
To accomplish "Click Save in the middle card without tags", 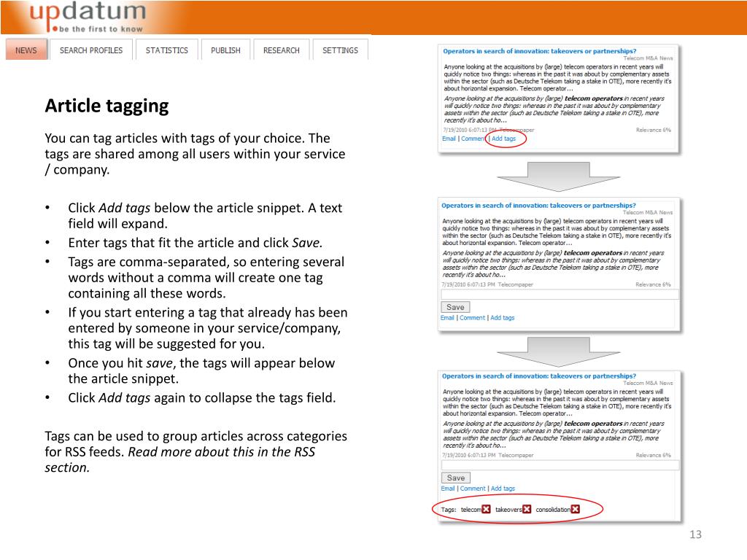I will tap(455, 307).
